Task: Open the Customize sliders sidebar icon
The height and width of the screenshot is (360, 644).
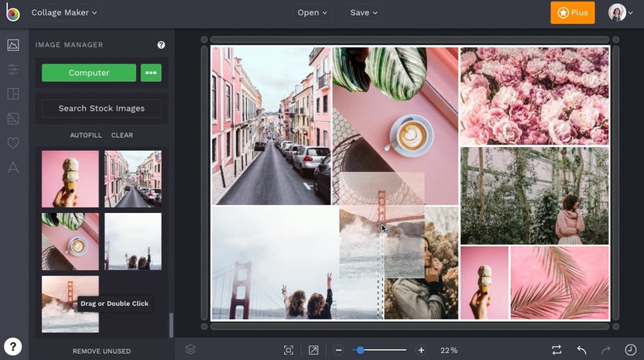Action: click(13, 70)
